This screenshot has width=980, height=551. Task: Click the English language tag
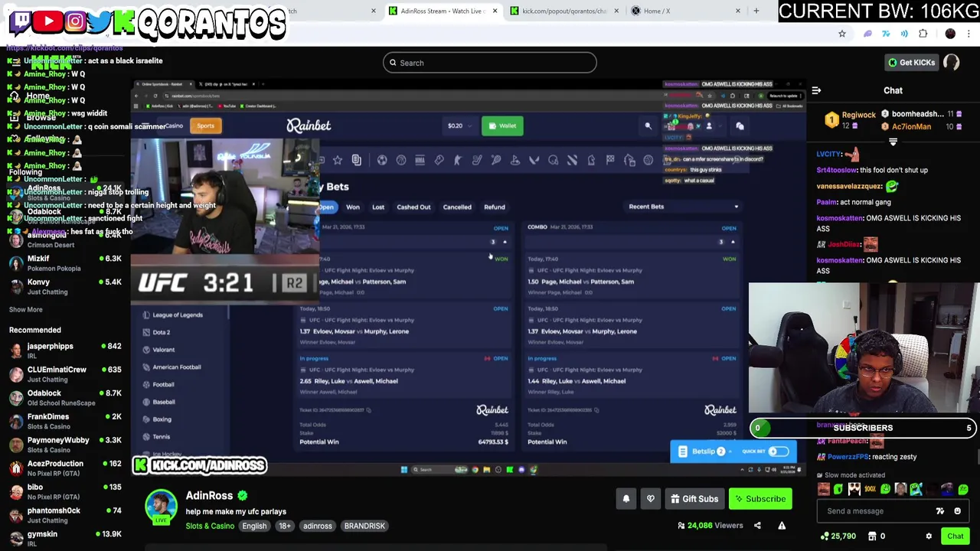tap(254, 527)
